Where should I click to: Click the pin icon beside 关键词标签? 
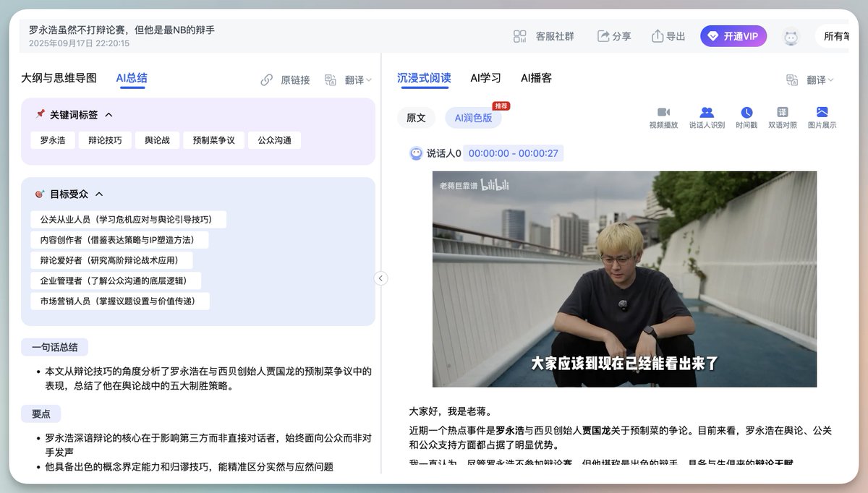coord(40,114)
